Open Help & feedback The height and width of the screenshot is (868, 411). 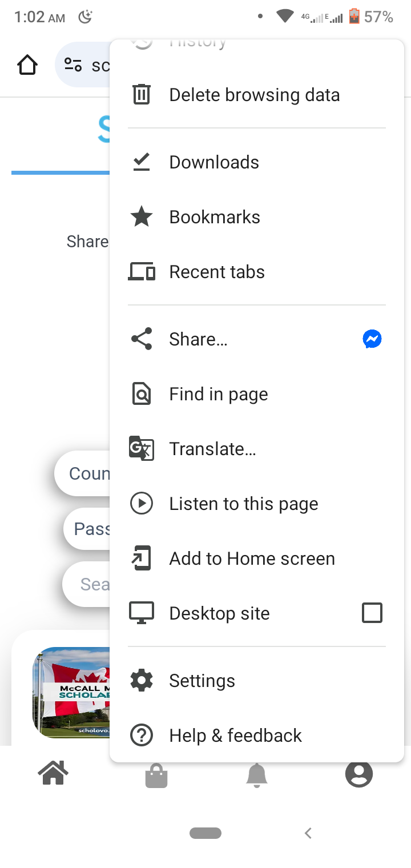(235, 736)
